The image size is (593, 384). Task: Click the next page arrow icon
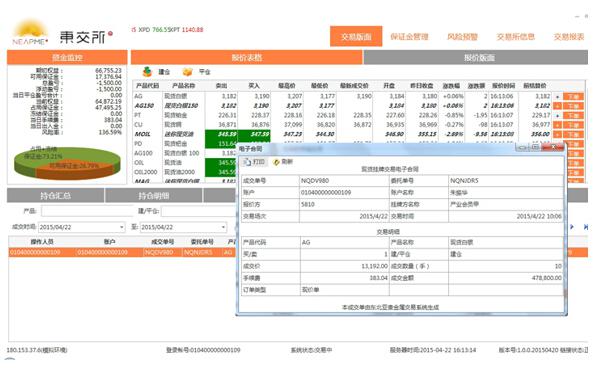(572, 227)
